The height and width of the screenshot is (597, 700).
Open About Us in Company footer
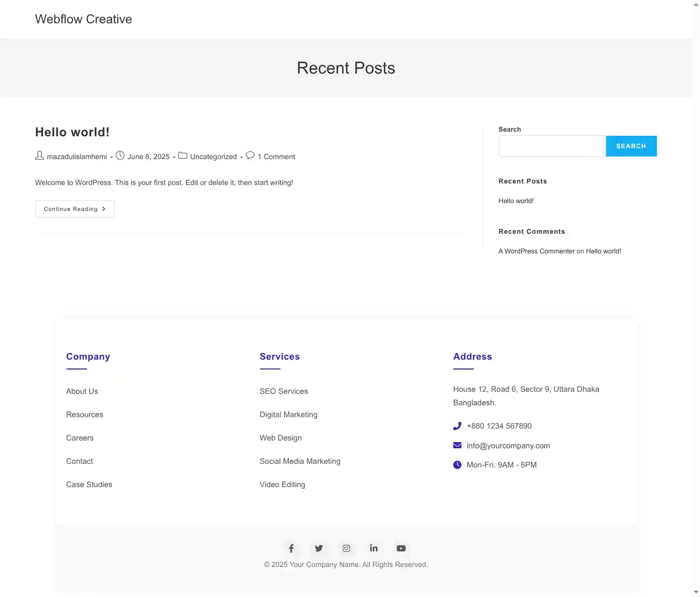pyautogui.click(x=82, y=391)
